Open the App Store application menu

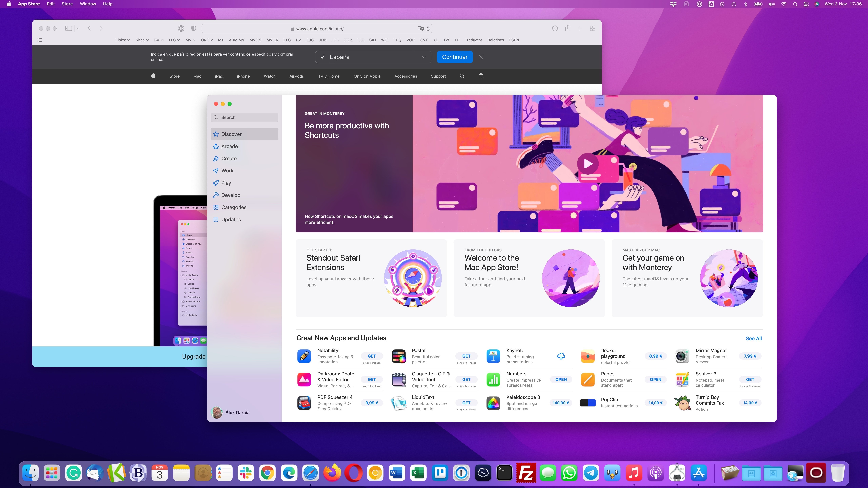pyautogui.click(x=29, y=4)
